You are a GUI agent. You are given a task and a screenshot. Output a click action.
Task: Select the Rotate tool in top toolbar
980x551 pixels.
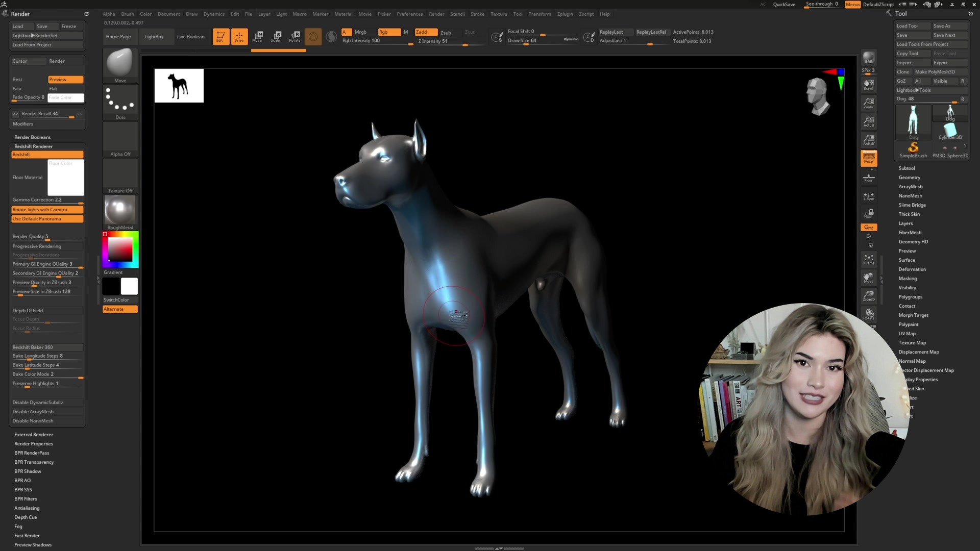pos(295,36)
